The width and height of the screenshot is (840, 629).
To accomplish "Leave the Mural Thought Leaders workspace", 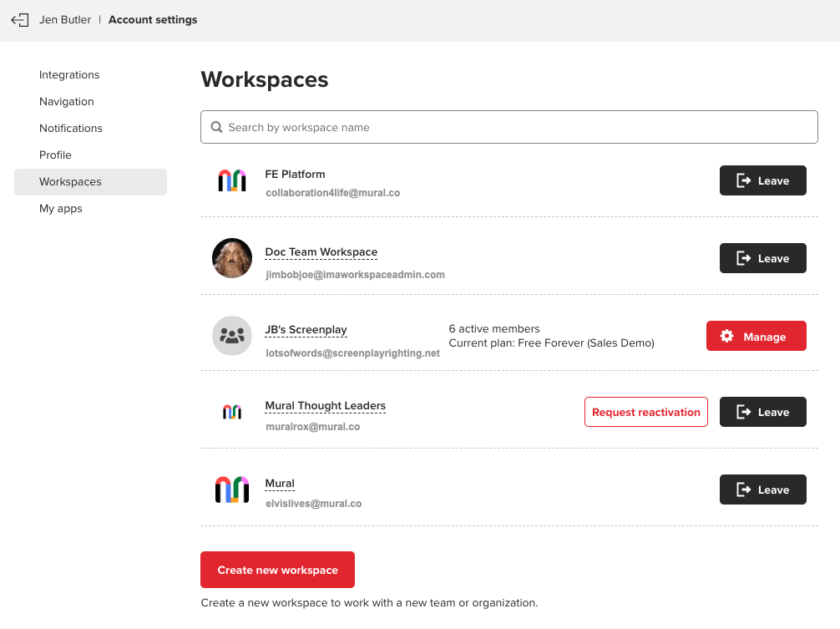I will (762, 412).
